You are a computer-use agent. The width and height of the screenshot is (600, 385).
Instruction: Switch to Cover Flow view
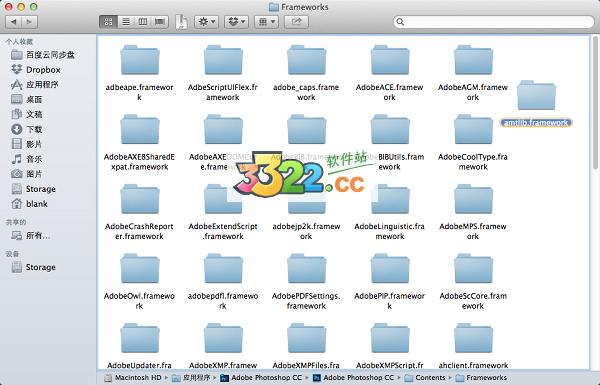click(x=160, y=22)
